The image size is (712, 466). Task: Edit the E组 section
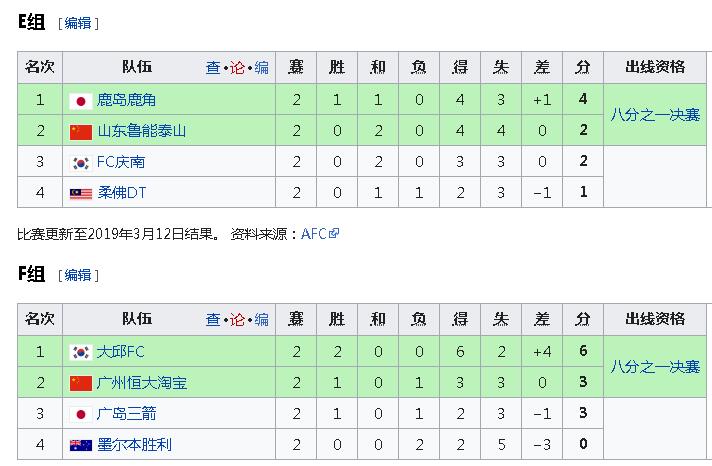pos(78,23)
